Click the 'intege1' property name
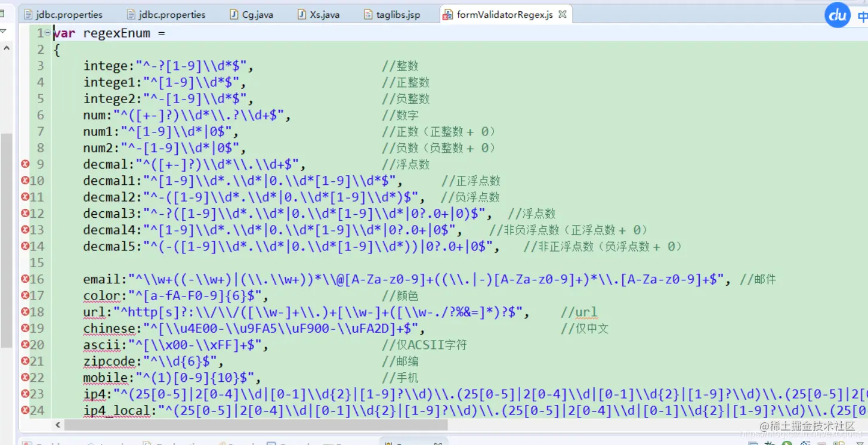The image size is (868, 445). (x=109, y=82)
